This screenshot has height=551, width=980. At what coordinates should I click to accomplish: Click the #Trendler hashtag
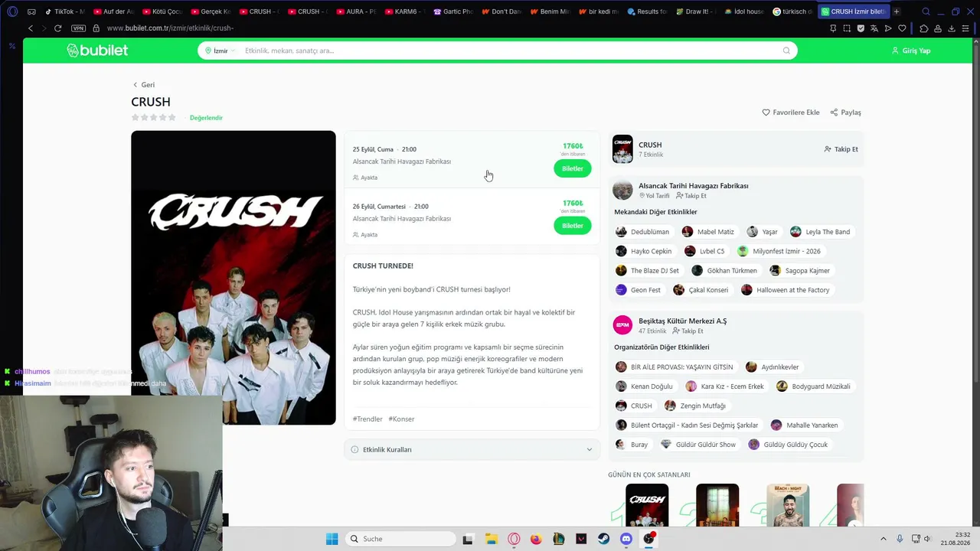[367, 419]
